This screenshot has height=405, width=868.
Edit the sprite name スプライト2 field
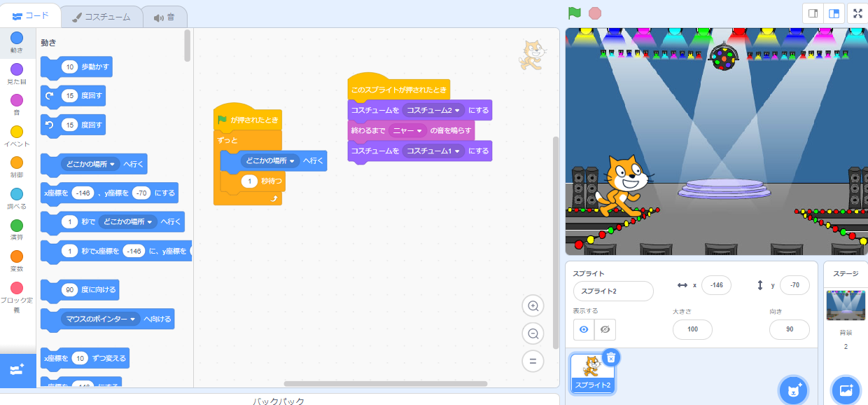[x=613, y=291]
